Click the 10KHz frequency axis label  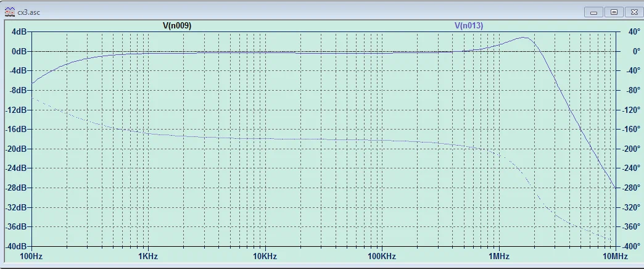(265, 256)
